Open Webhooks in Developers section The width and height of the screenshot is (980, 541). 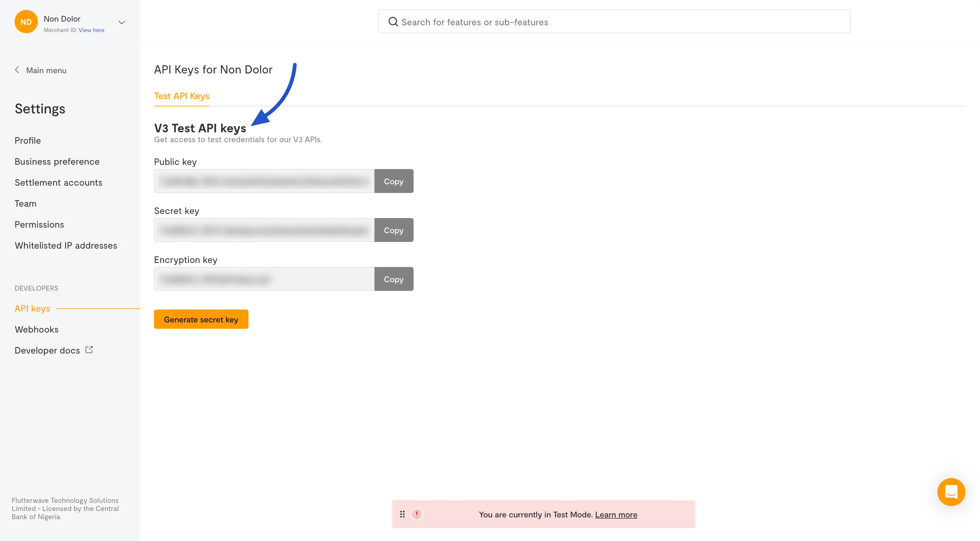coord(36,329)
